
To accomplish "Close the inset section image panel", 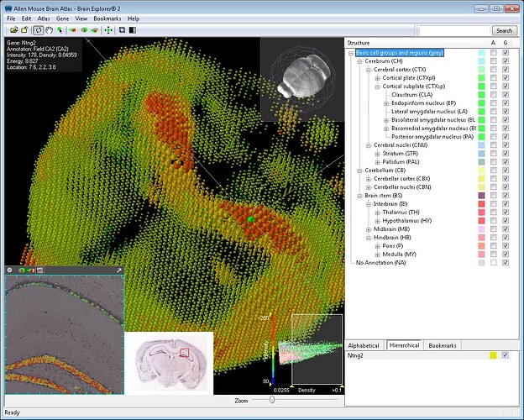I will coord(9,270).
